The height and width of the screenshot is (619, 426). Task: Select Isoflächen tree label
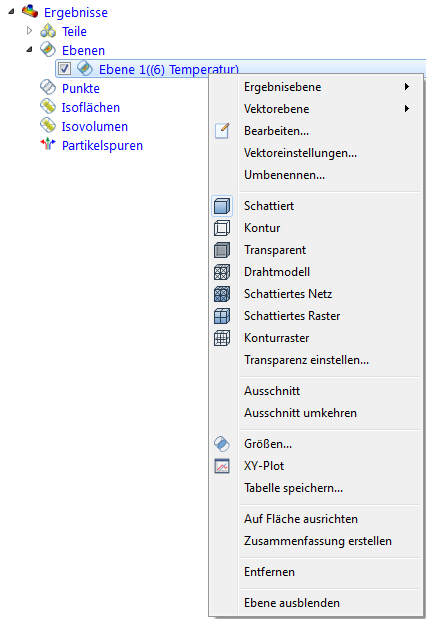pos(90,107)
